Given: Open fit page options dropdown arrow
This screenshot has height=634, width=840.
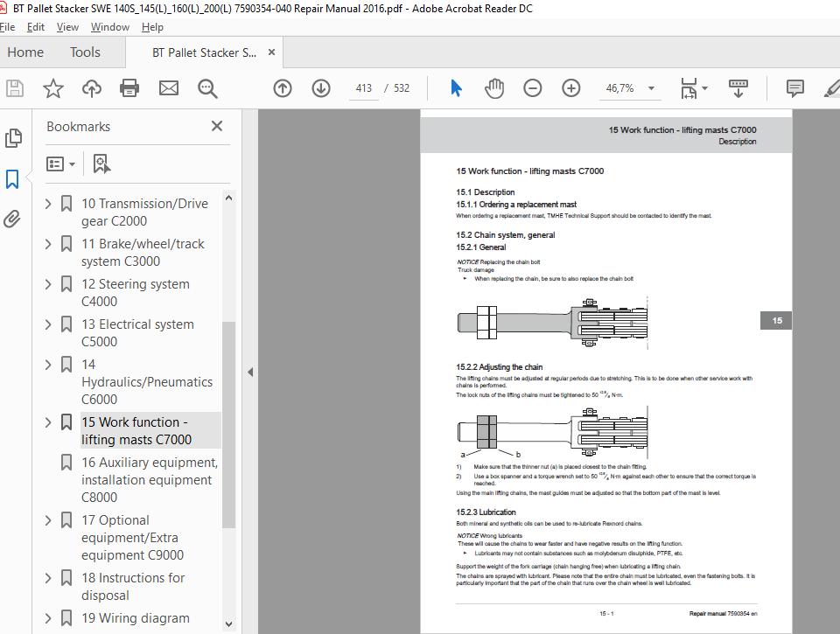Looking at the screenshot, I should coord(704,88).
